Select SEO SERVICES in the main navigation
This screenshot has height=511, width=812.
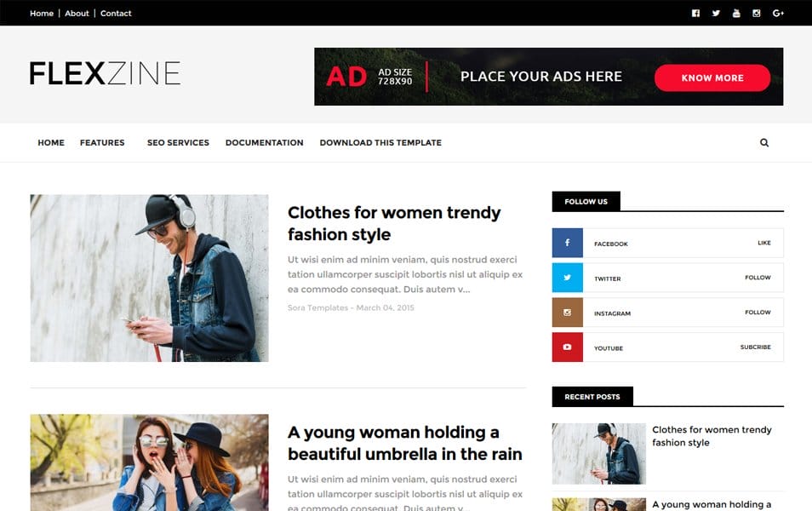(x=178, y=142)
